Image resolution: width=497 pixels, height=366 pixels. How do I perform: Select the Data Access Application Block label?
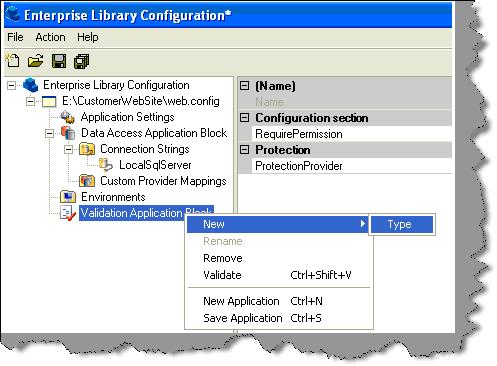[154, 133]
